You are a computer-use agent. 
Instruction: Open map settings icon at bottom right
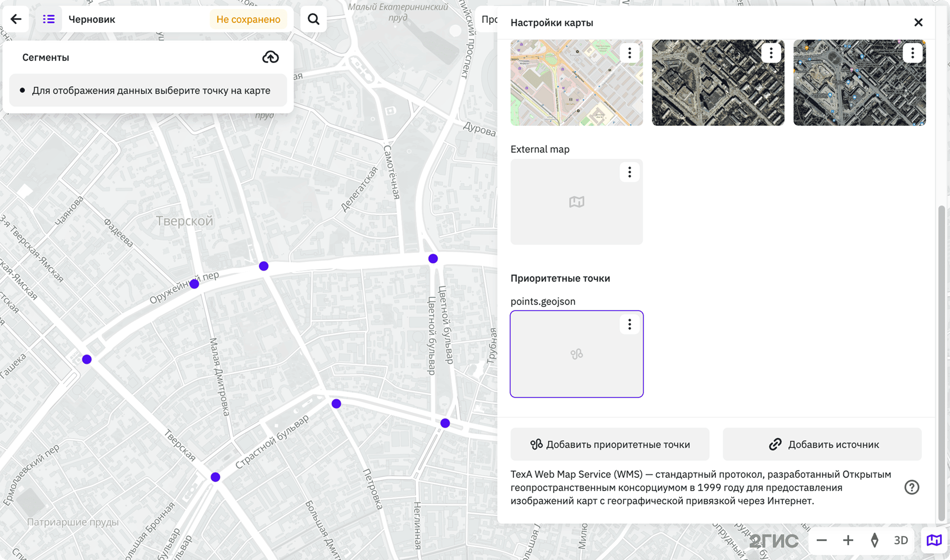pos(934,540)
